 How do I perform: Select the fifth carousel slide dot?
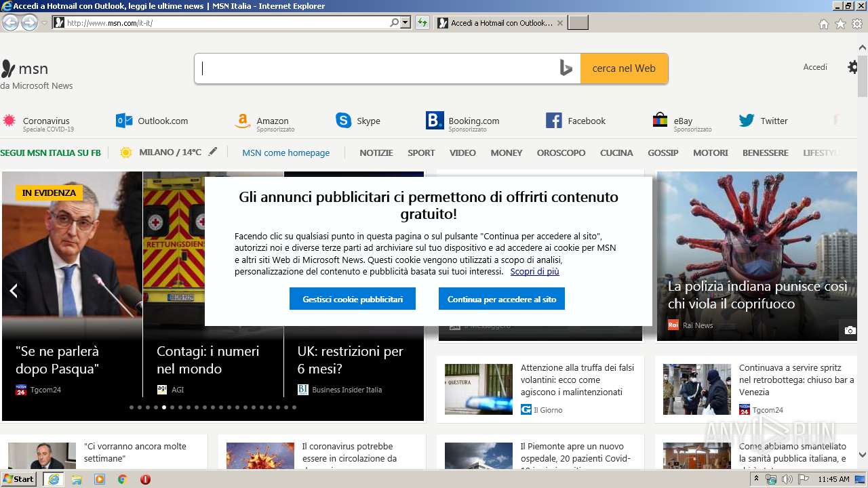coord(164,407)
